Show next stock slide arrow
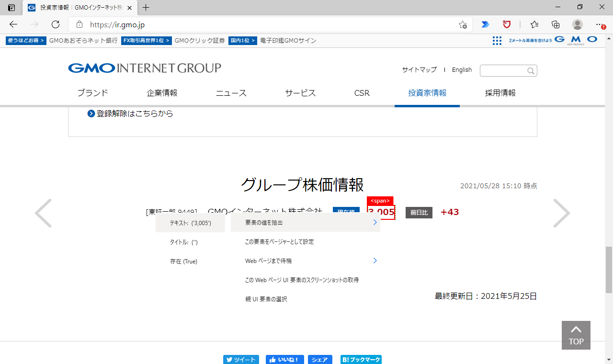This screenshot has width=613, height=364. tap(562, 213)
